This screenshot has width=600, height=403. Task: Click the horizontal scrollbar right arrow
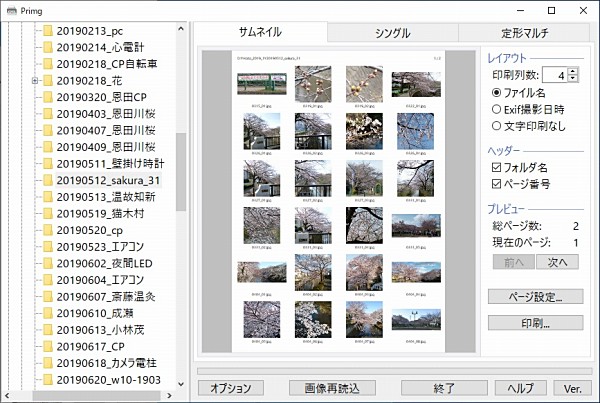point(170,395)
